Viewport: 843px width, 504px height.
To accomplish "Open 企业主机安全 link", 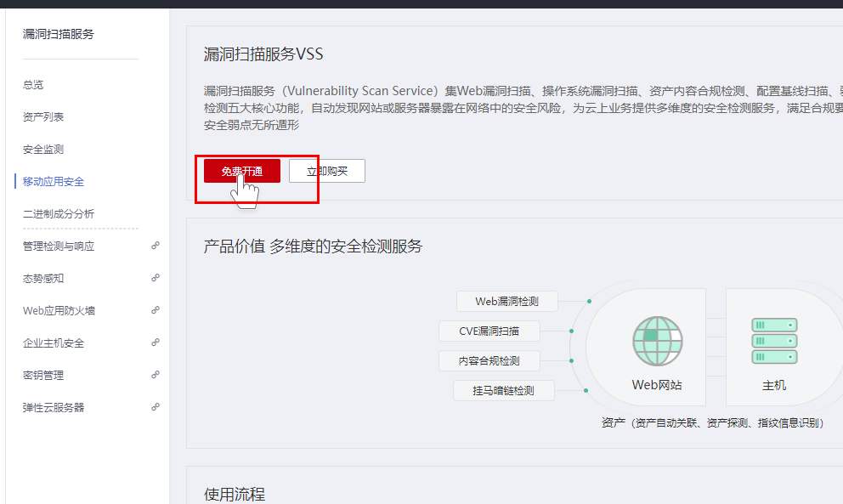I will coord(54,343).
